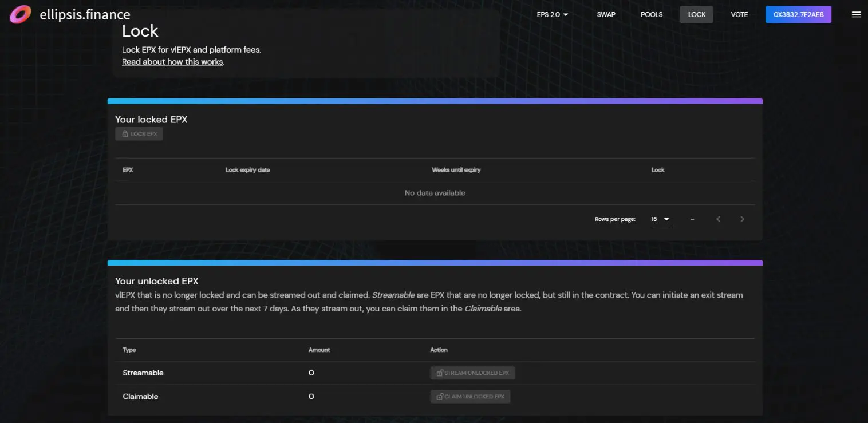868x423 pixels.
Task: Click the 'Your locked EPX' heading
Action: (151, 120)
